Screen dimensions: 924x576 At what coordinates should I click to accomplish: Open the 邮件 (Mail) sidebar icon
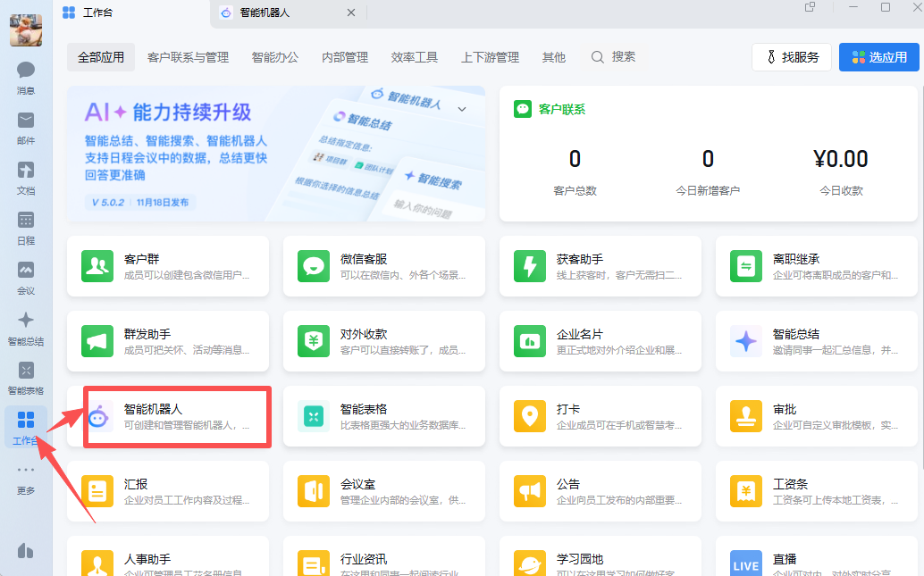[x=26, y=126]
